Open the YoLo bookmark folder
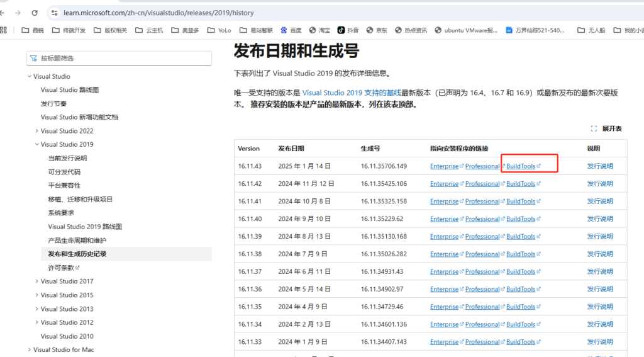The image size is (644, 357). pyautogui.click(x=219, y=30)
